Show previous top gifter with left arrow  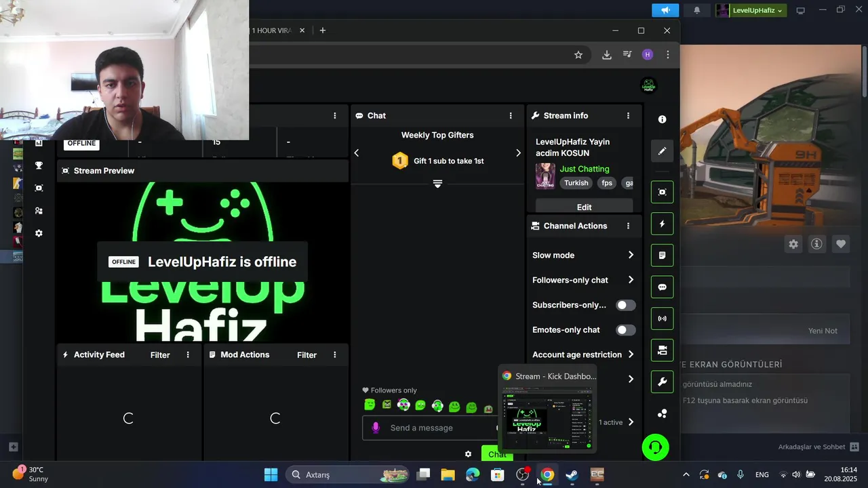click(x=357, y=153)
